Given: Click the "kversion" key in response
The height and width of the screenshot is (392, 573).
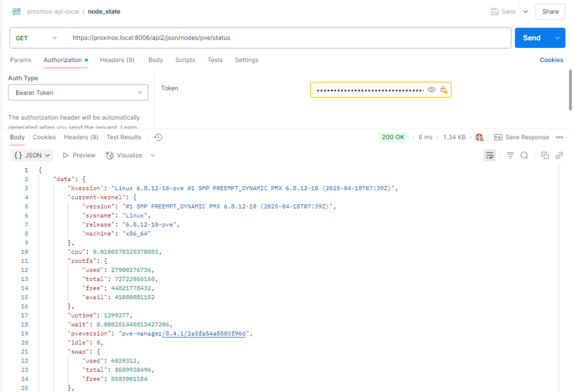Looking at the screenshot, I should click(x=86, y=188).
